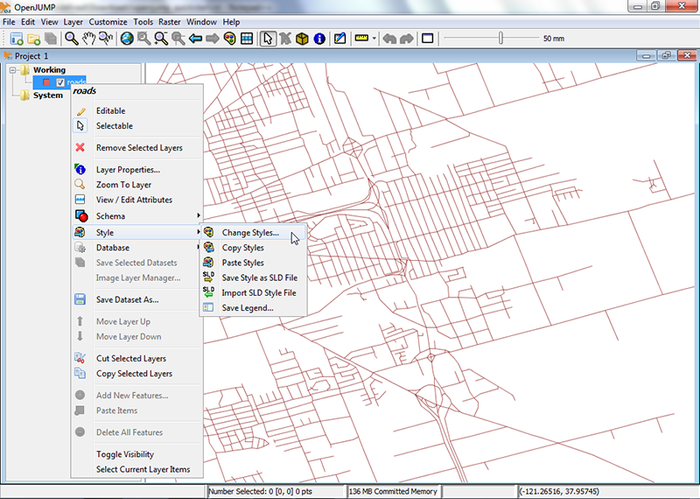The width and height of the screenshot is (700, 499).
Task: Open the Raster menu
Action: (x=170, y=22)
